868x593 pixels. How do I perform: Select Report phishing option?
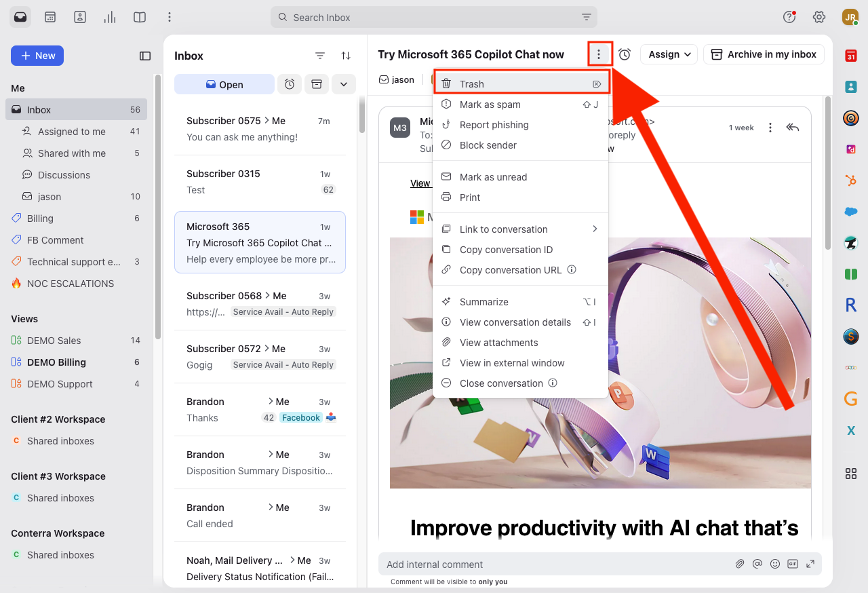click(521, 125)
